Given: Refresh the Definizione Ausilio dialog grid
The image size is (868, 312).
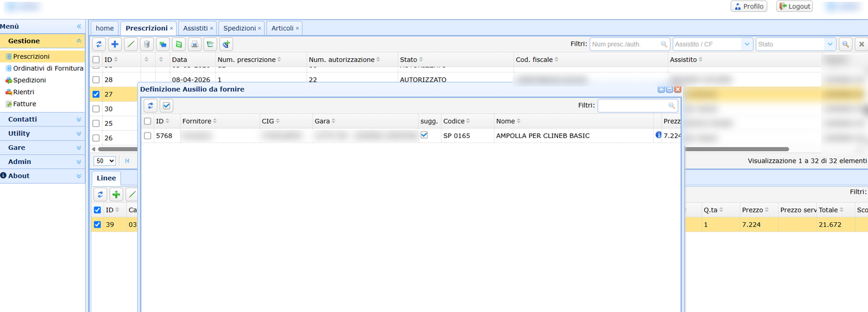Looking at the screenshot, I should 150,106.
